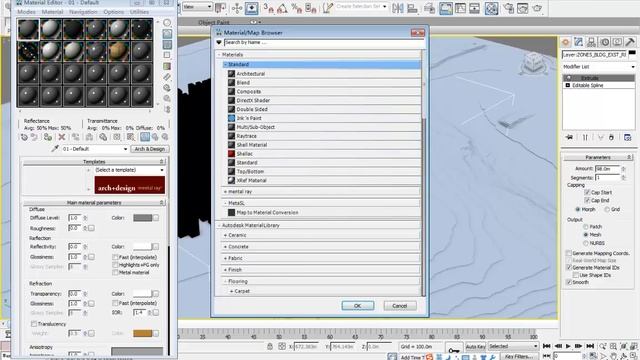Toggle the Auto Key button
This screenshot has height=360, width=640.
tap(476, 347)
